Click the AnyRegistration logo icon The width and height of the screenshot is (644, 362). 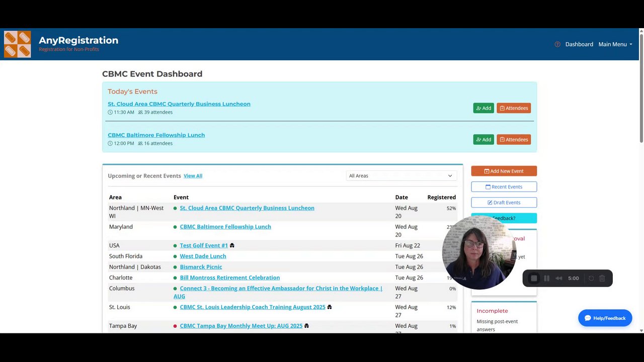(x=17, y=44)
